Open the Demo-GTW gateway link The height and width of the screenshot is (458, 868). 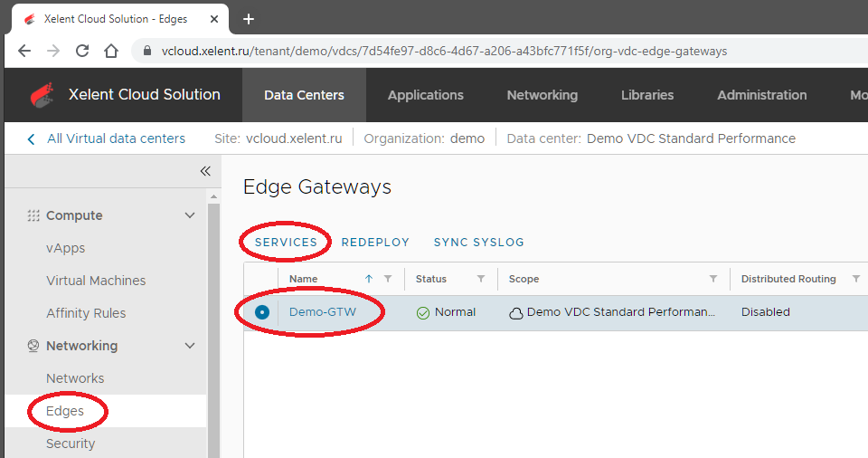pos(323,312)
